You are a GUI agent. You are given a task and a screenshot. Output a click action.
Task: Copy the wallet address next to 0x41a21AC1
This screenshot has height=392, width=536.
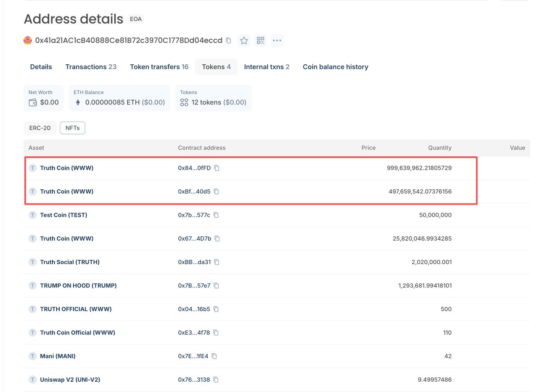click(228, 41)
